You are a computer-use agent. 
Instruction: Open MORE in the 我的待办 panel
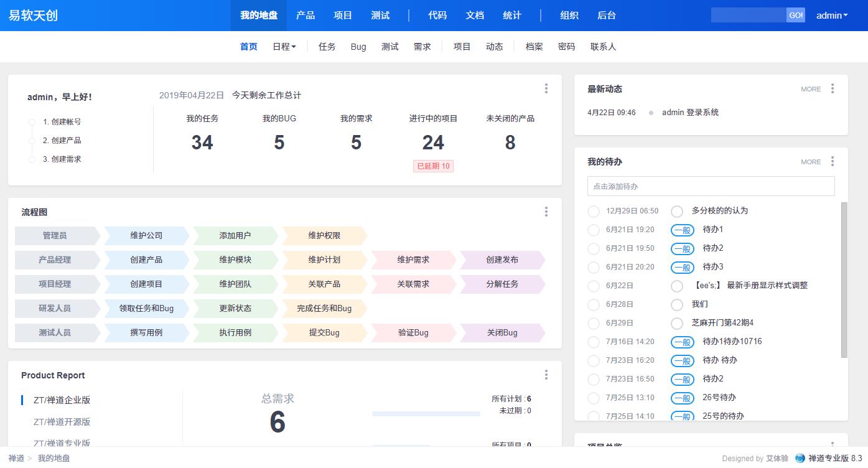(811, 162)
